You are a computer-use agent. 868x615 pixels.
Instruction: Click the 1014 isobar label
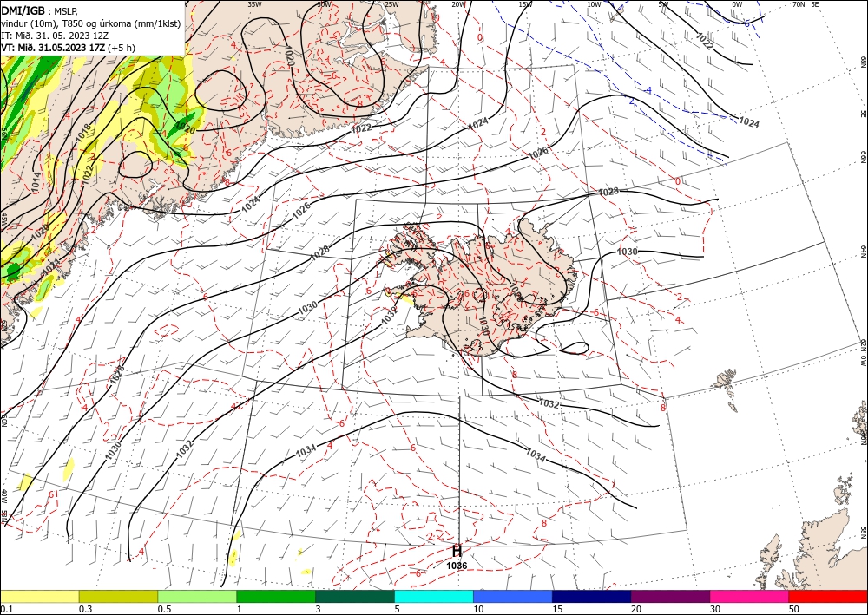pyautogui.click(x=36, y=183)
